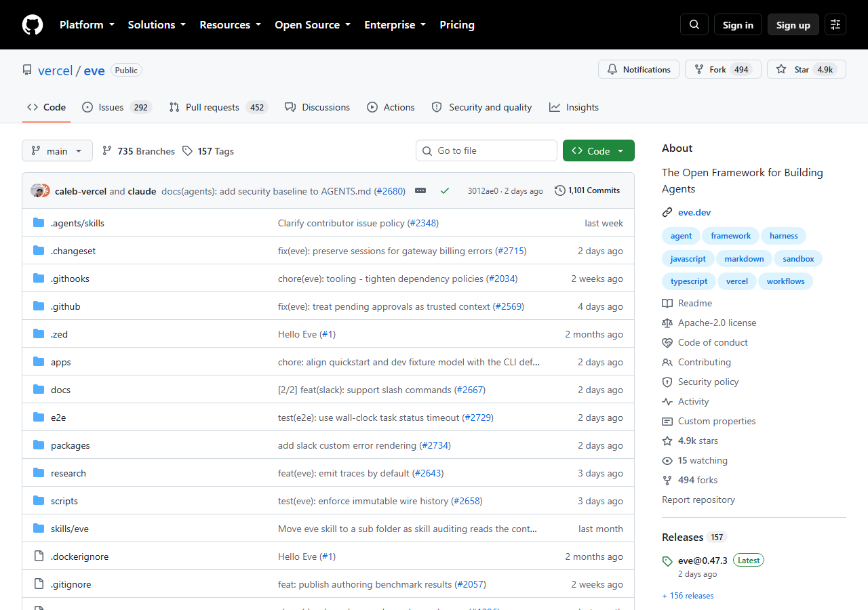Viewport: 868px width, 610px height.
Task: Click the tag icon beside eve@0.47.3 release
Action: [x=667, y=561]
